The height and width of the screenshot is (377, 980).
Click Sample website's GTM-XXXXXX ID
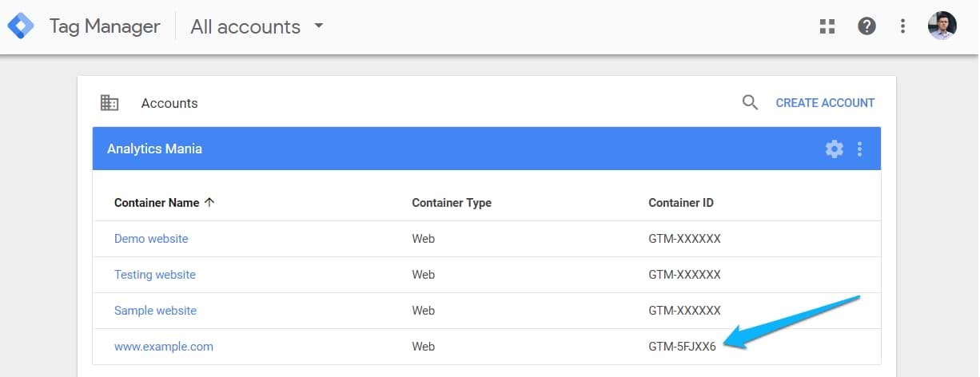coord(684,311)
